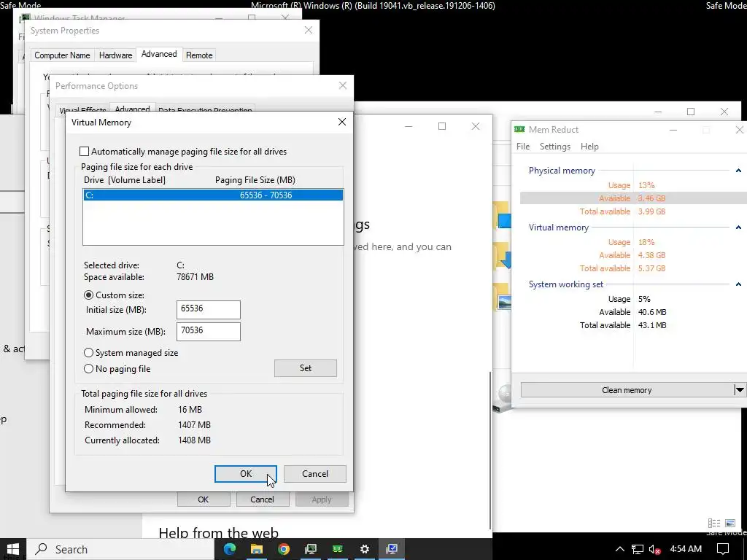The image size is (747, 560).
Task: Click Physical memory Usage 13% value
Action: 646,185
